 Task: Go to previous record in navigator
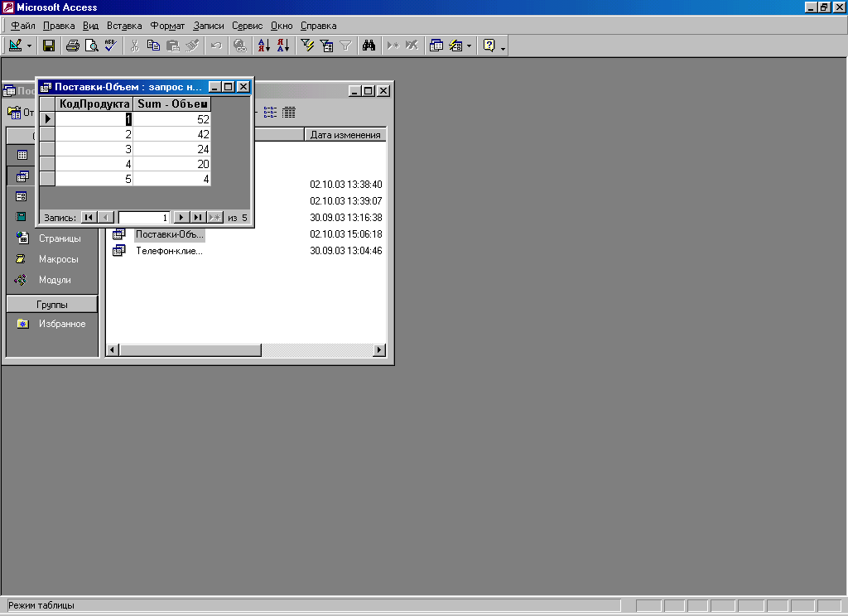(106, 218)
